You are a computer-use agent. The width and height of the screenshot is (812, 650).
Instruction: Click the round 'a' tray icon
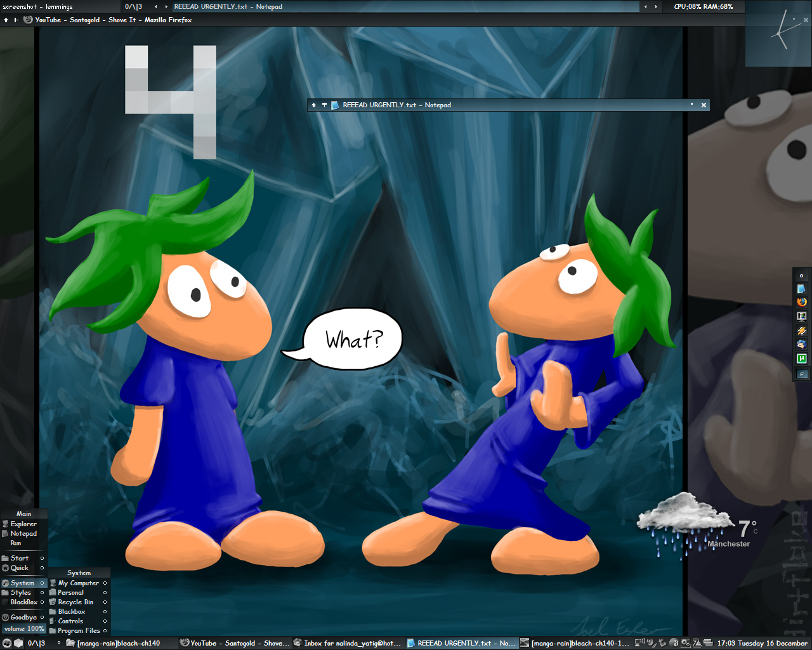coord(674,643)
